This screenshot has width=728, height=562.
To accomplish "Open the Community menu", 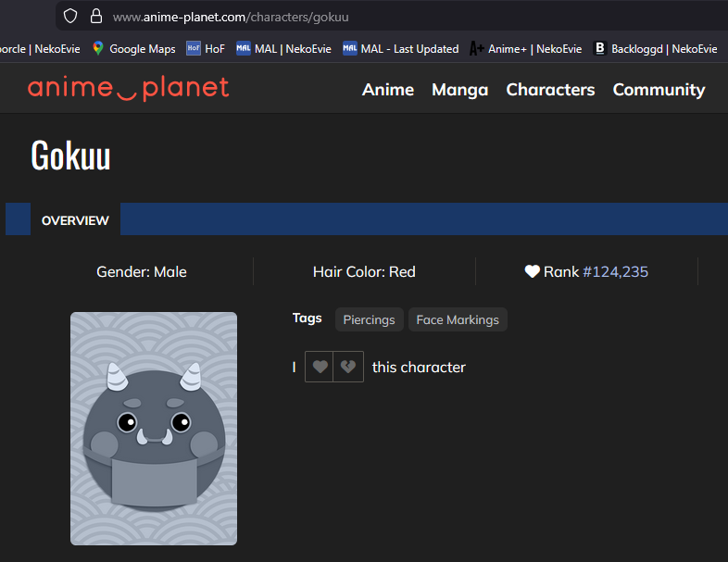I will (x=659, y=90).
